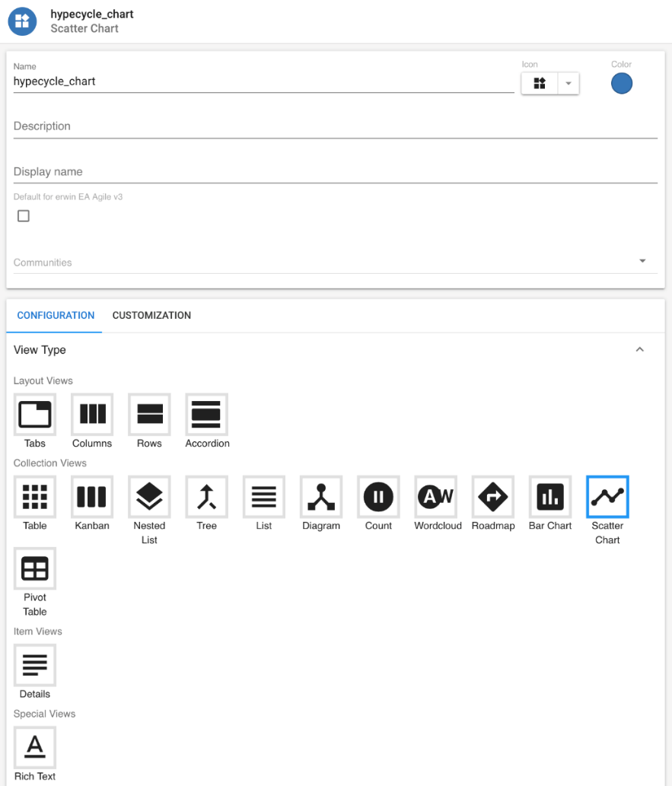This screenshot has height=786, width=672.
Task: Open the Communities dropdown
Action: (335, 262)
